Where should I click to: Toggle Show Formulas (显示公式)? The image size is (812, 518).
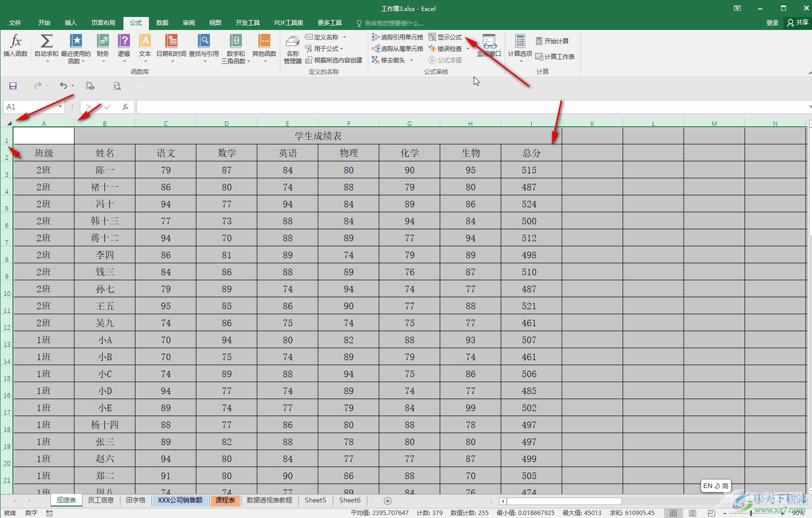tap(445, 37)
